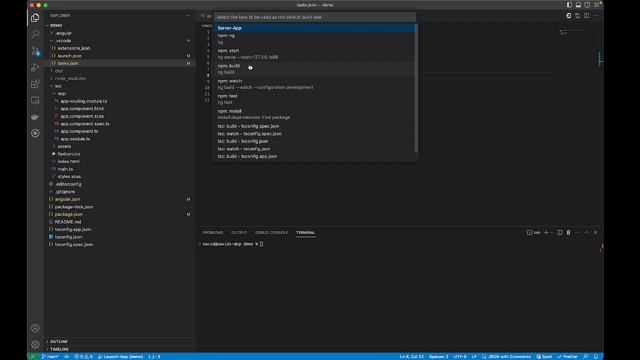Image resolution: width=640 pixels, height=360 pixels.
Task: Collapse the DEMO root folder
Action: 56,25
